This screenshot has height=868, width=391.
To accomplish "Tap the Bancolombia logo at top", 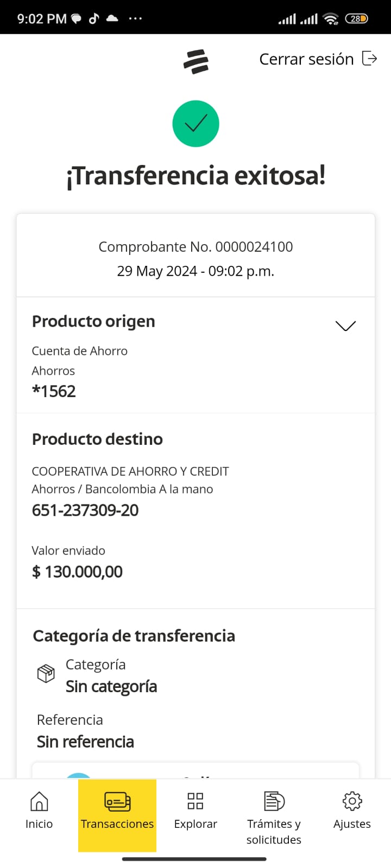I will [196, 61].
